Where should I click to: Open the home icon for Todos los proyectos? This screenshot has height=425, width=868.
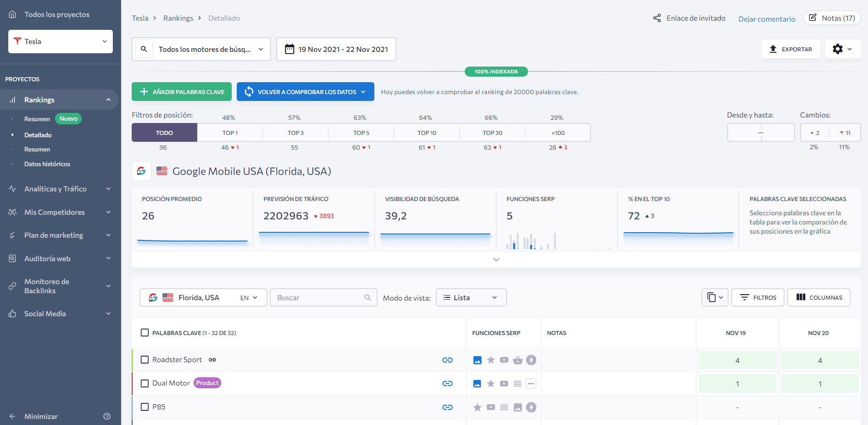coord(12,14)
